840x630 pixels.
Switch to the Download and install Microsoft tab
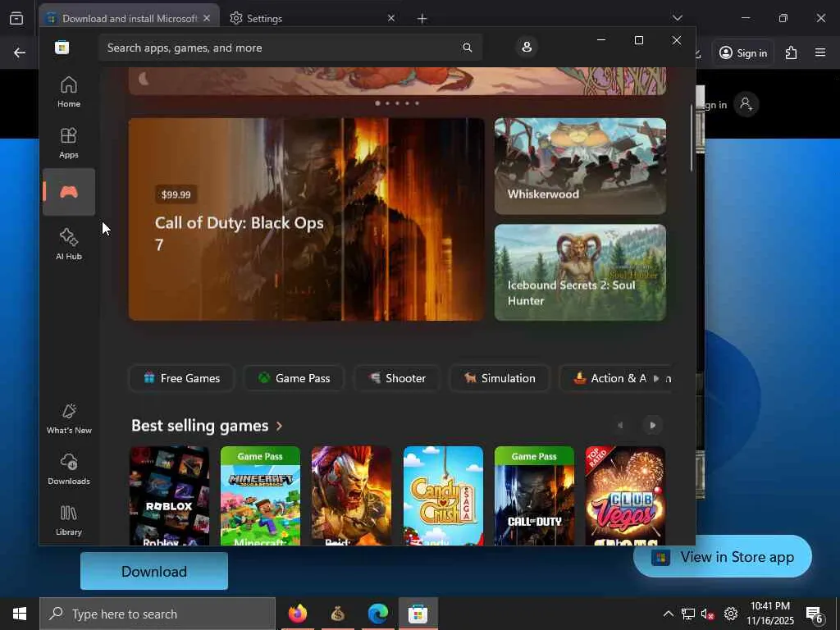tap(129, 18)
